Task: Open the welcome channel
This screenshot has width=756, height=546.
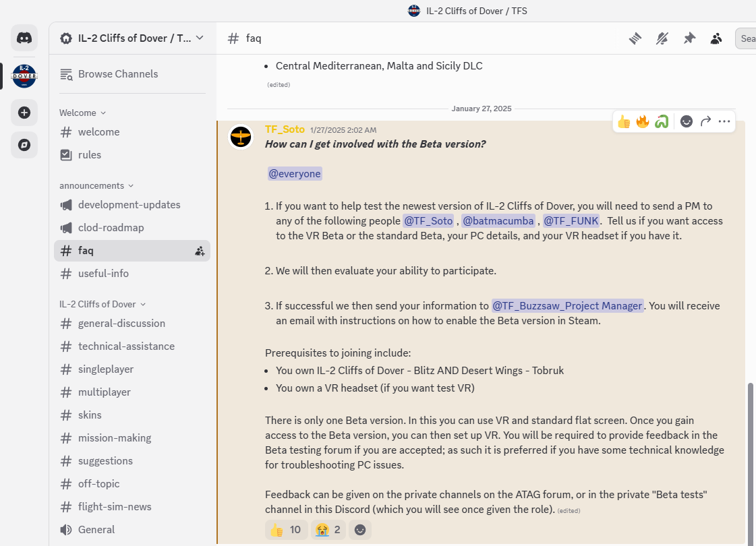Action: pos(132,132)
